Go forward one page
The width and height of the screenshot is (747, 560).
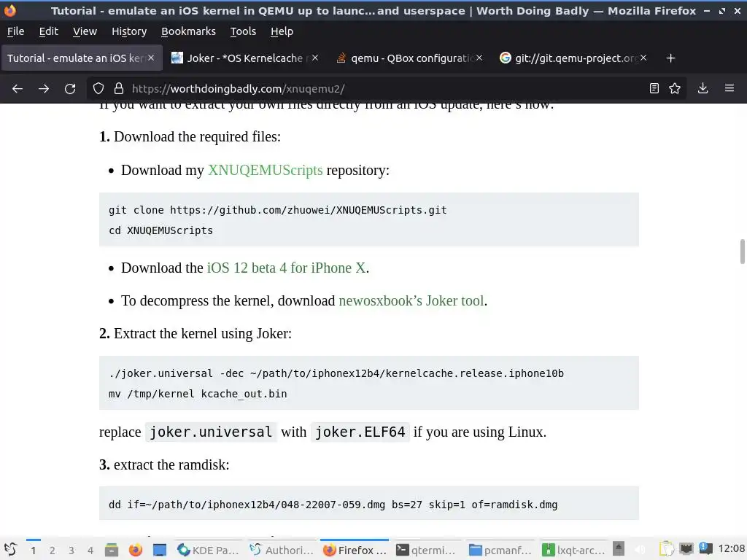tap(44, 88)
